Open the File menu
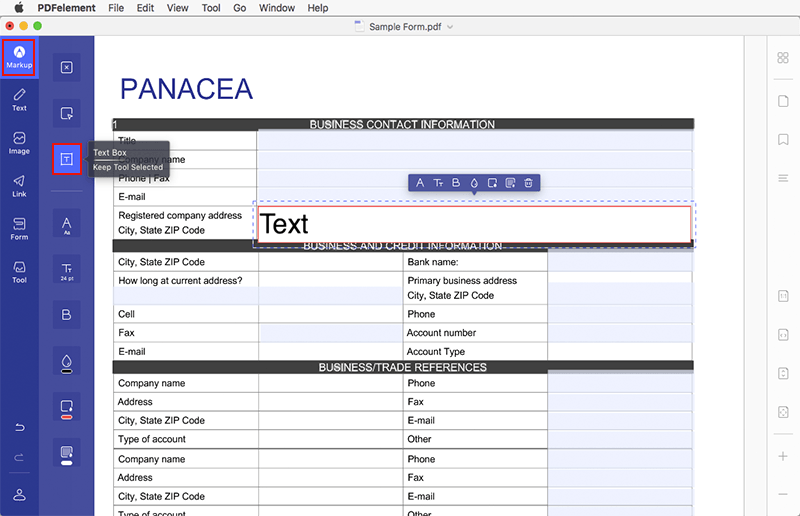 pyautogui.click(x=116, y=8)
